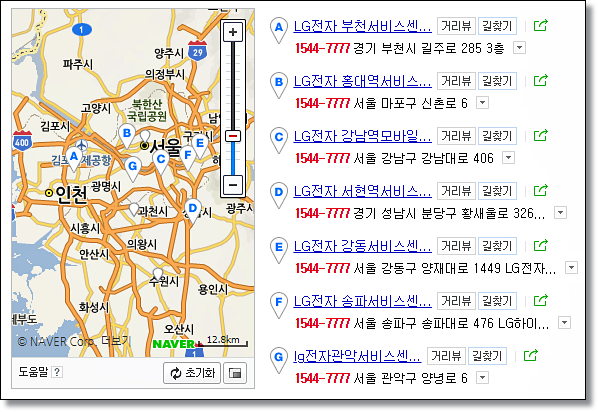The height and width of the screenshot is (412, 598).
Task: Click 길찾기 for 서현역서비스
Action: point(497,191)
